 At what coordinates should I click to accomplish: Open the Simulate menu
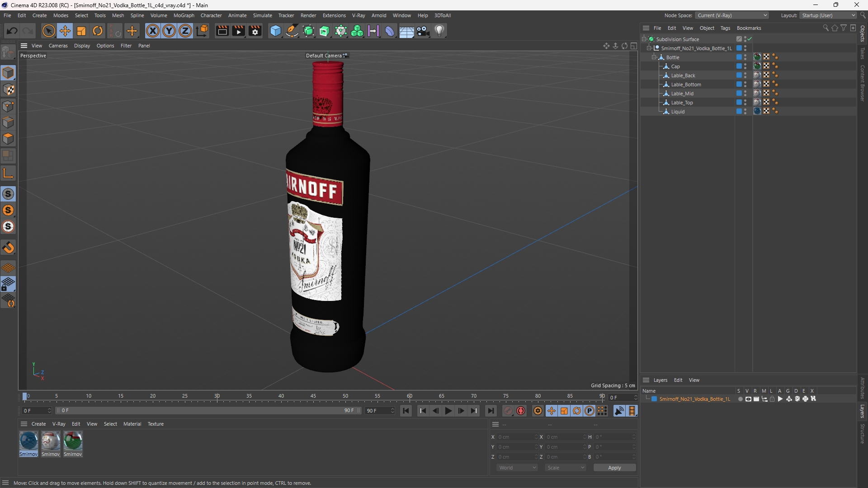click(262, 15)
